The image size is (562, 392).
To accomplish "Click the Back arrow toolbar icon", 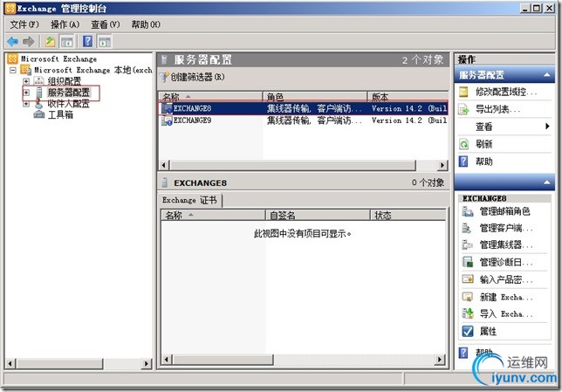I will pyautogui.click(x=12, y=42).
